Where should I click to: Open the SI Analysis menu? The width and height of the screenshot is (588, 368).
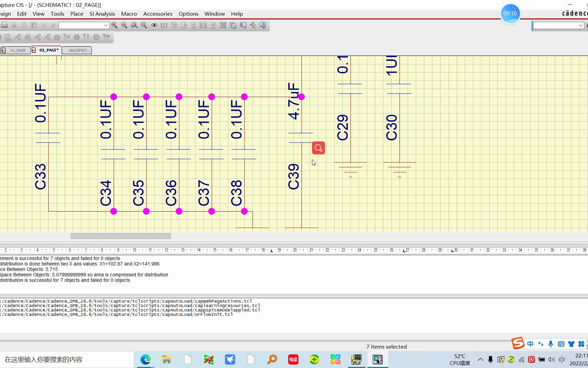click(x=102, y=14)
